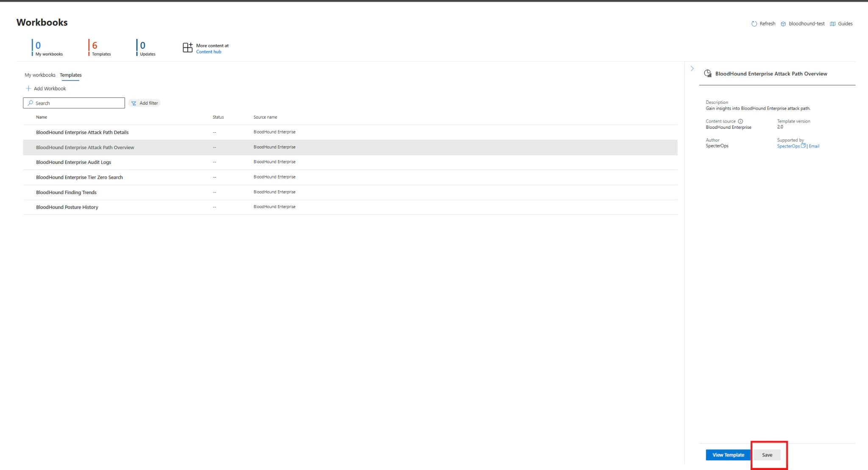Click the funnel icon on Add filter
The width and height of the screenshot is (868, 470).
click(134, 103)
